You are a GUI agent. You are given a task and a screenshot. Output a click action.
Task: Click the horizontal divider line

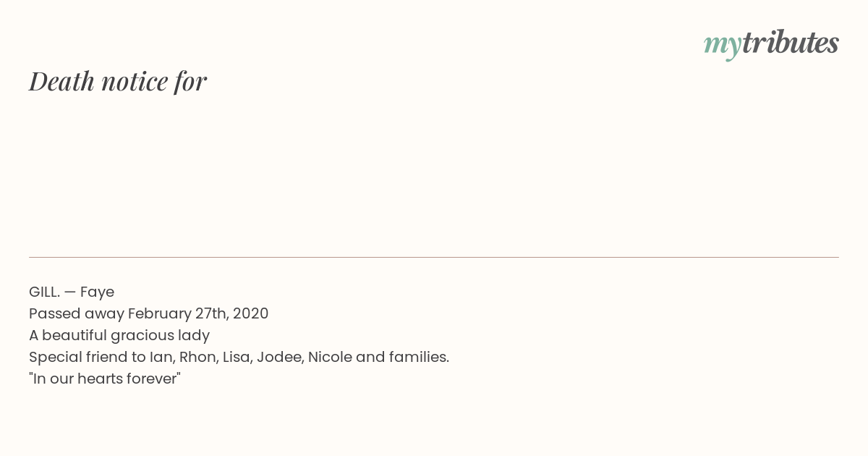tap(434, 257)
